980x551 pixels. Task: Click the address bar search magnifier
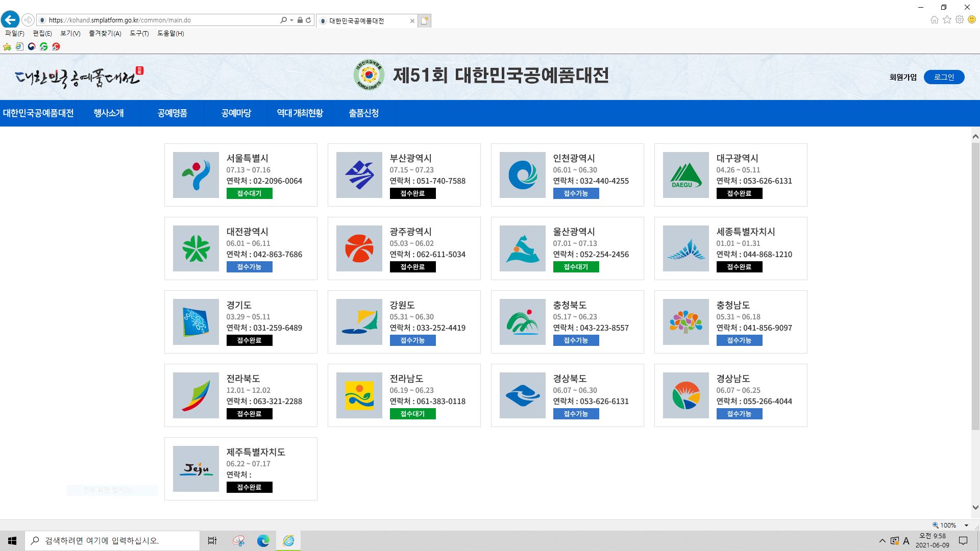coord(284,20)
